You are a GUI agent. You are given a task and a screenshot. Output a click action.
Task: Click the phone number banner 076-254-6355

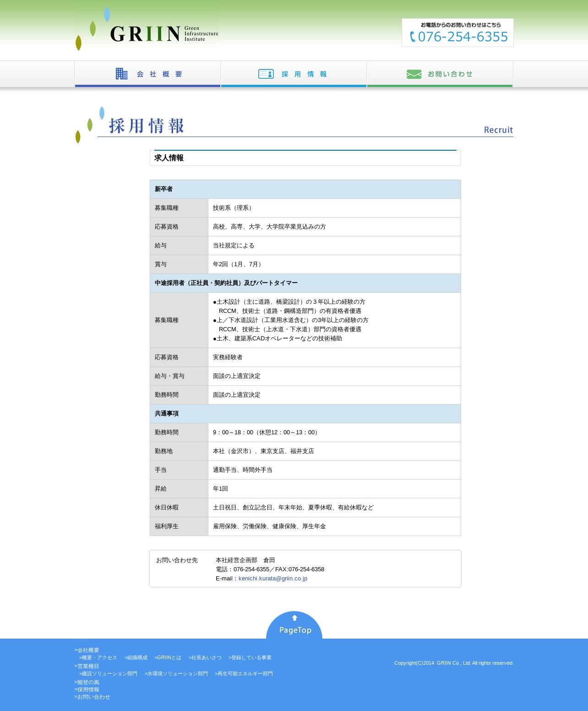457,33
